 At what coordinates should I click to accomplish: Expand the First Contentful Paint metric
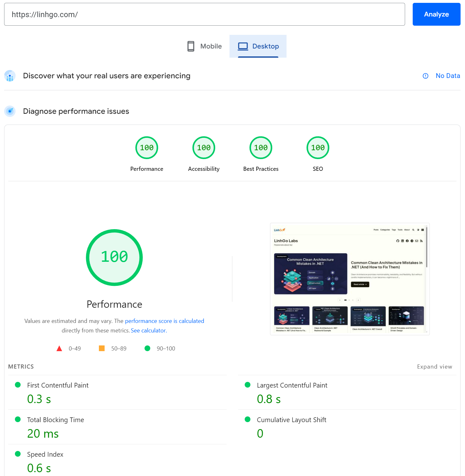(58, 385)
